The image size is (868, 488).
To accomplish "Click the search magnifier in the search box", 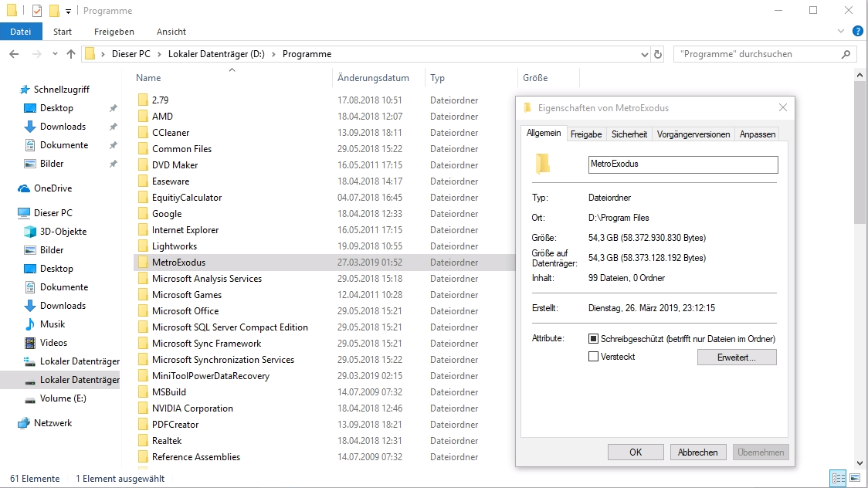I will pos(847,53).
